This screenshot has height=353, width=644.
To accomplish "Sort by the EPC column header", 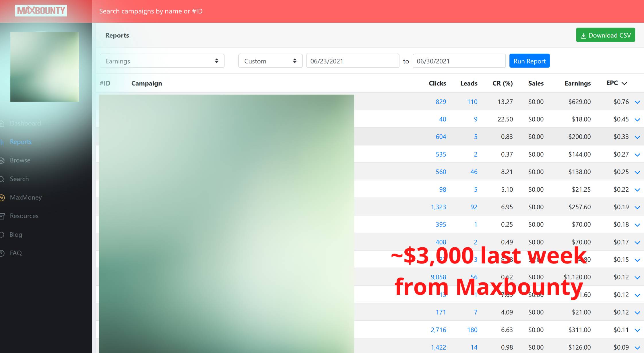I will [x=616, y=83].
